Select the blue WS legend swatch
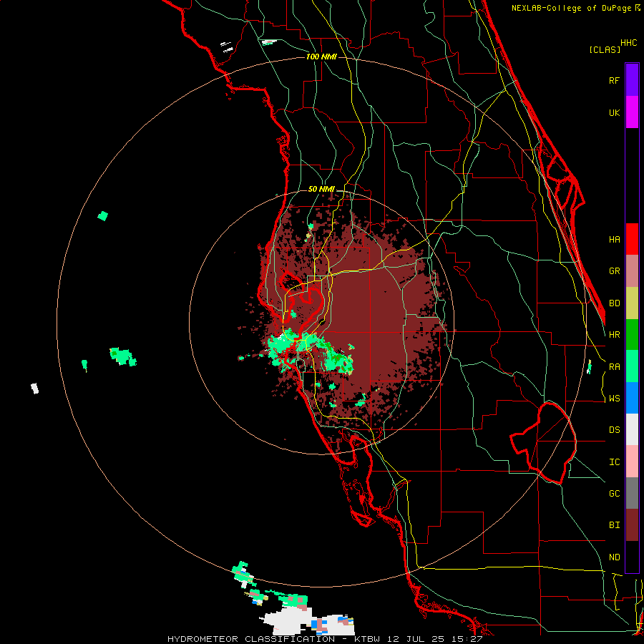This screenshot has width=644, height=644. click(632, 398)
